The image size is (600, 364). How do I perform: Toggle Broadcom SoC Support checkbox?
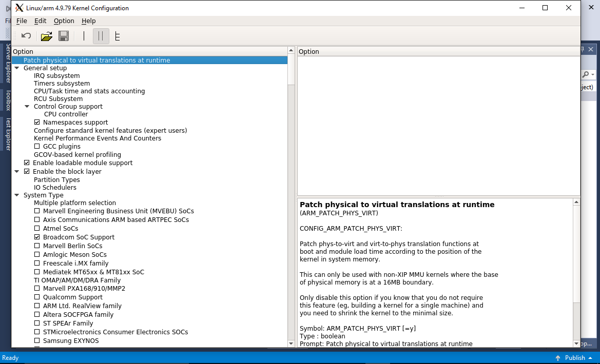(37, 237)
